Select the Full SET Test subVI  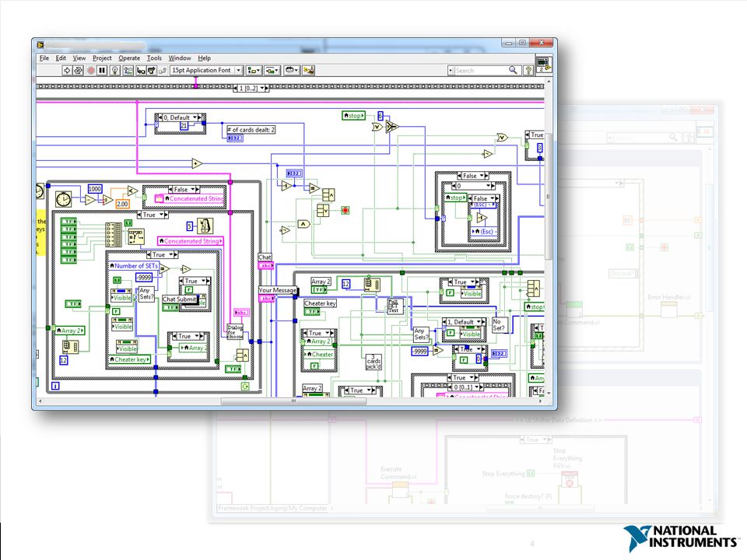click(x=395, y=306)
